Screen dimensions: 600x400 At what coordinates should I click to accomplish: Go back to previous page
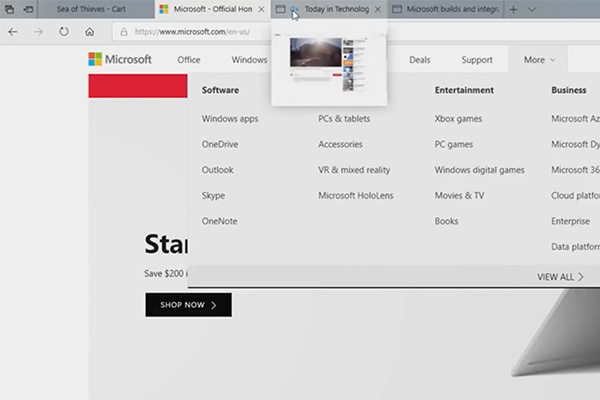click(13, 32)
